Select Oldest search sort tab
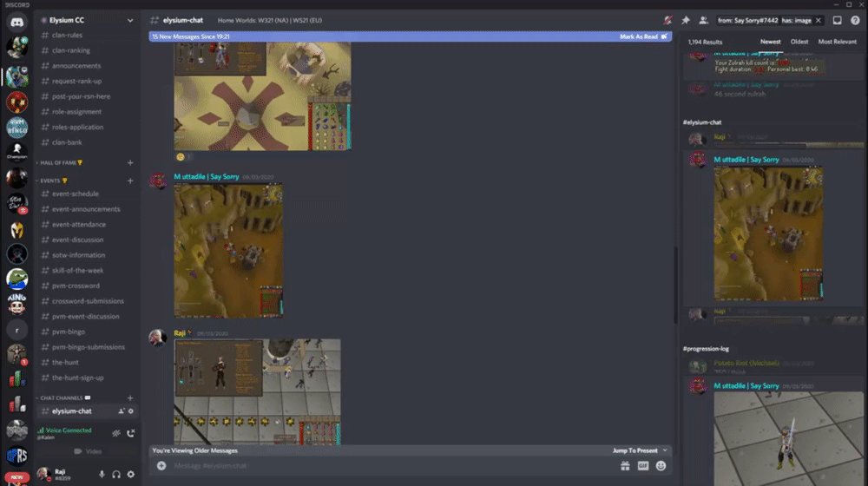Viewport: 868px width, 486px height. [x=799, y=42]
